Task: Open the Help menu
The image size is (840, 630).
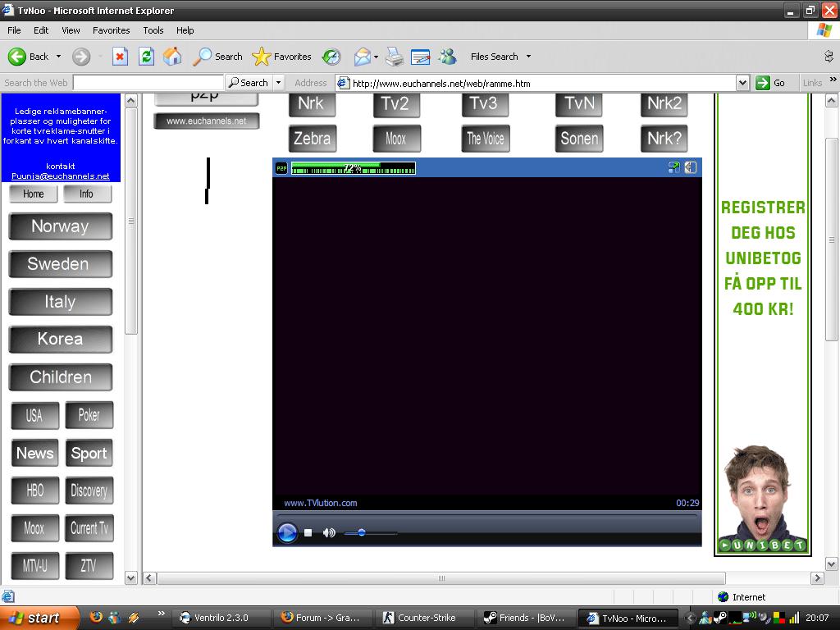Action: coord(185,30)
